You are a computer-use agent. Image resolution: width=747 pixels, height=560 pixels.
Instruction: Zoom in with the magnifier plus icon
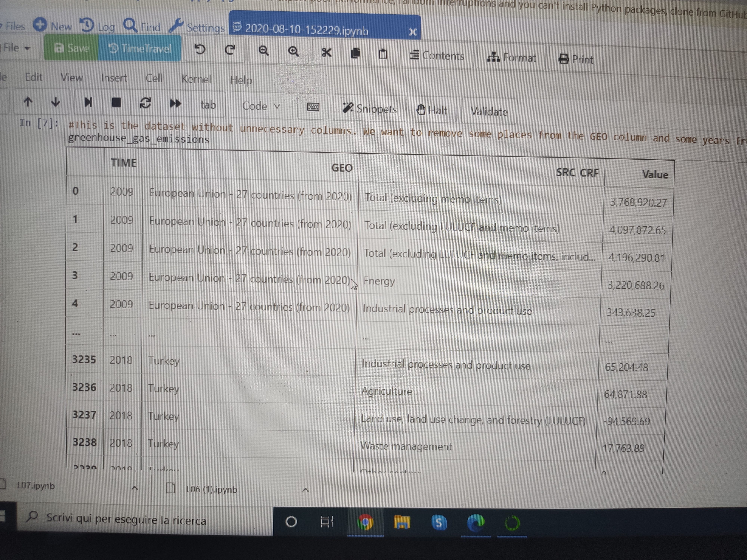pos(293,52)
